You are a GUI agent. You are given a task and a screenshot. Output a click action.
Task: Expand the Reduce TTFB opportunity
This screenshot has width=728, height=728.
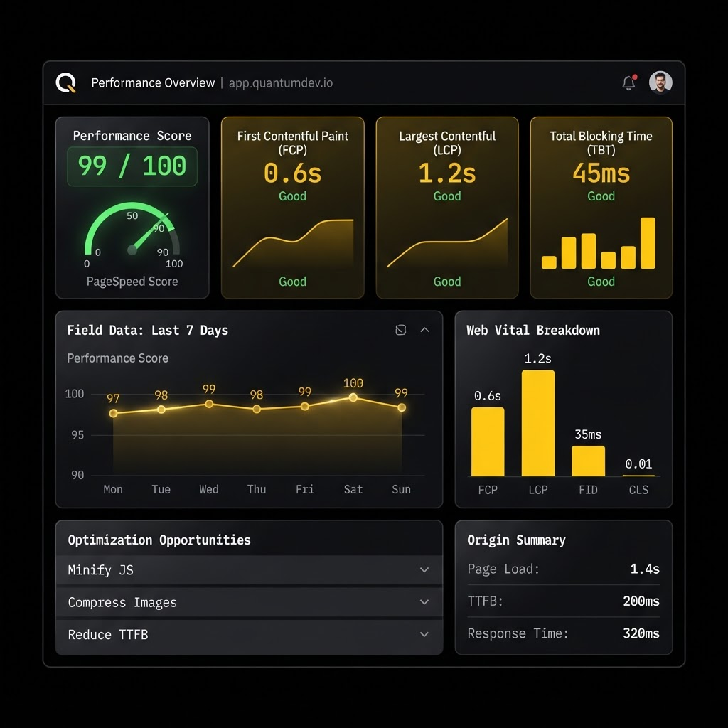tap(424, 634)
